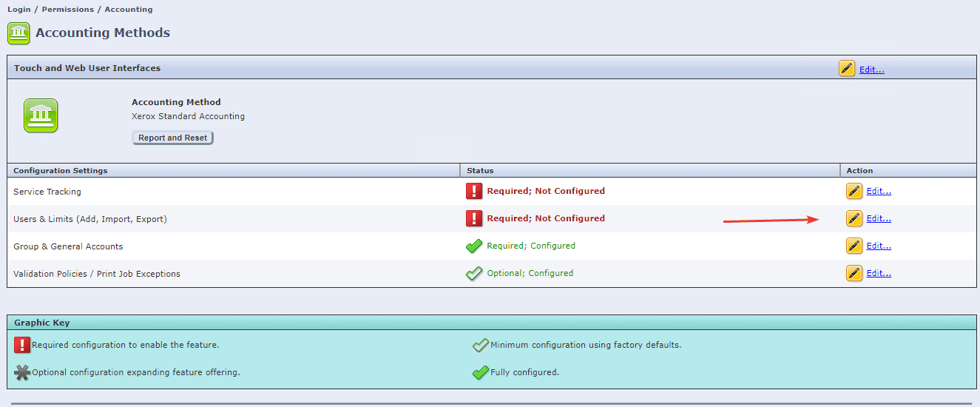Image resolution: width=980 pixels, height=407 pixels.
Task: Click the large Xerox Standard Accounting bank icon
Action: pyautogui.click(x=41, y=115)
